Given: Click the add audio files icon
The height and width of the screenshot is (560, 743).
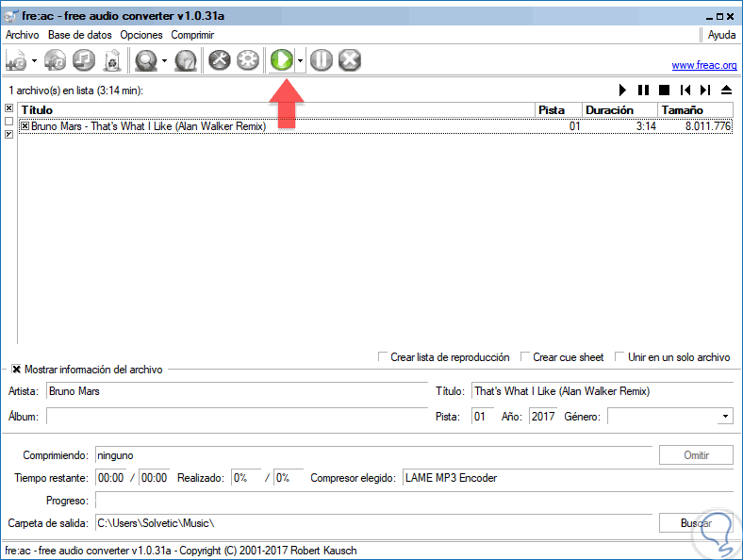Looking at the screenshot, I should pos(17,60).
